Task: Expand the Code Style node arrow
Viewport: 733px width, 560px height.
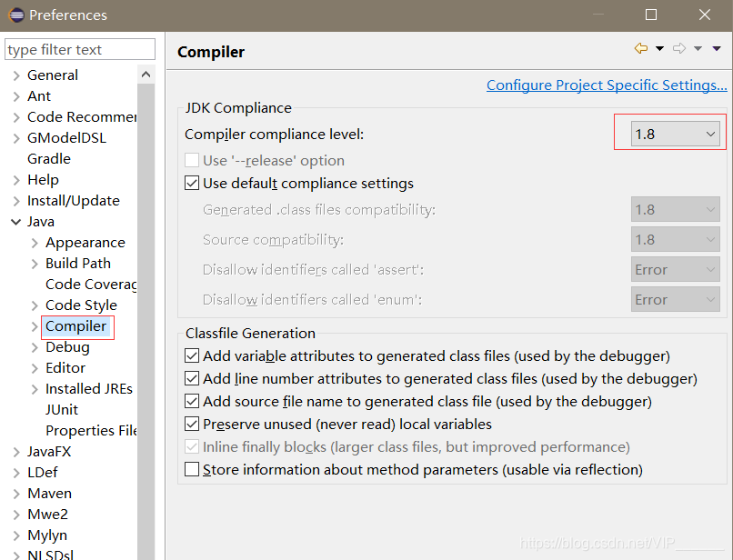Action: [x=35, y=305]
